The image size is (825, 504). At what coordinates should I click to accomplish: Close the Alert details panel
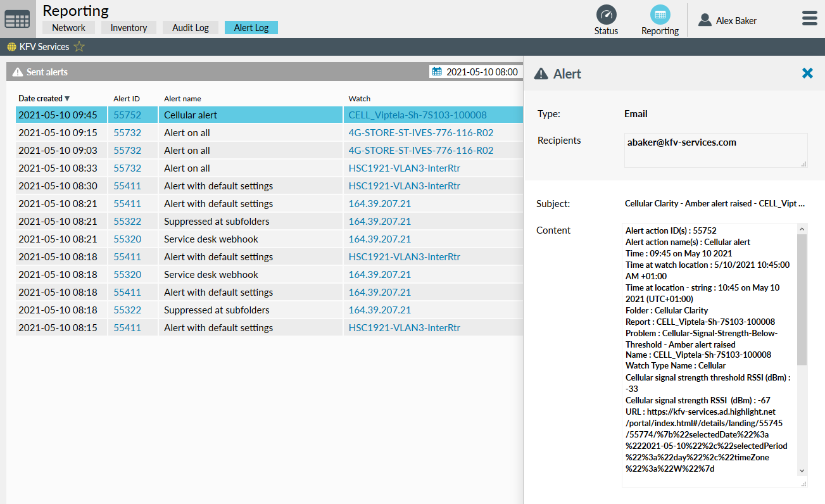pos(807,73)
